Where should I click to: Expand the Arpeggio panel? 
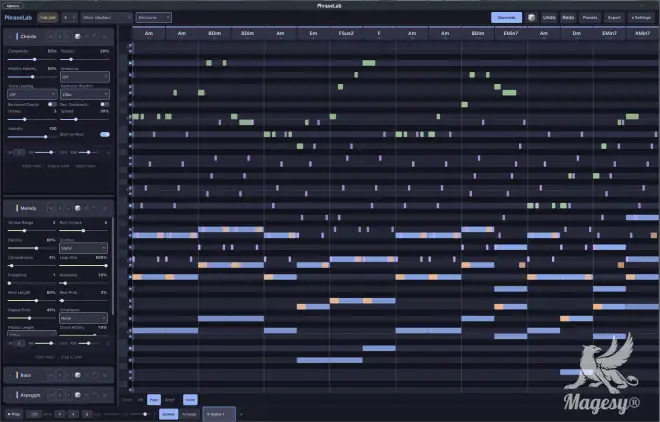pos(10,395)
